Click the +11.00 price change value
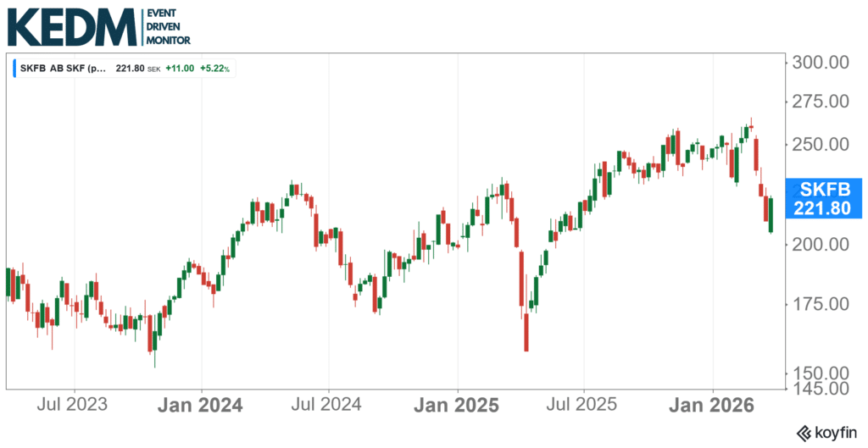The width and height of the screenshot is (868, 448). point(179,68)
